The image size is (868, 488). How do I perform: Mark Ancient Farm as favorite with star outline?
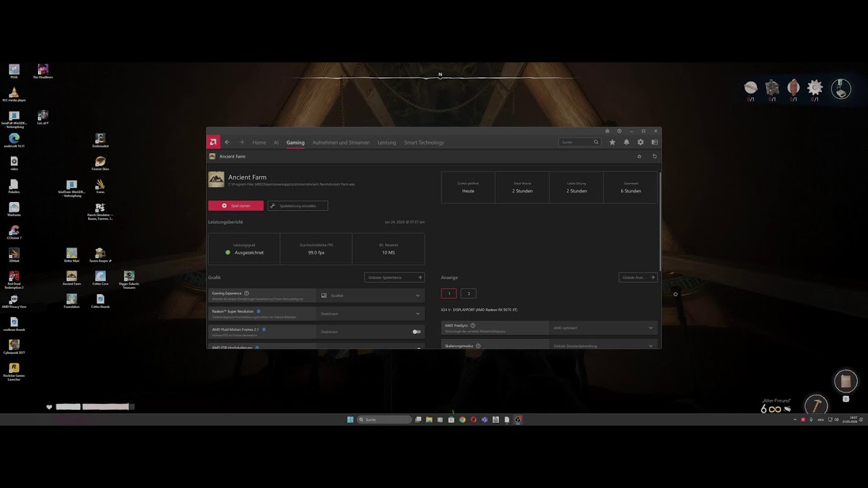(x=639, y=157)
